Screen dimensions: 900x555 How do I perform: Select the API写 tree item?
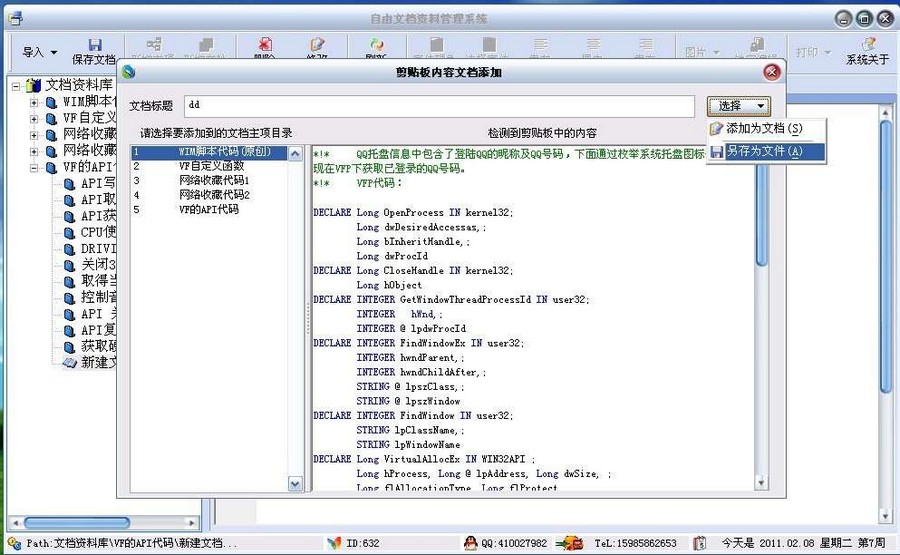click(98, 184)
